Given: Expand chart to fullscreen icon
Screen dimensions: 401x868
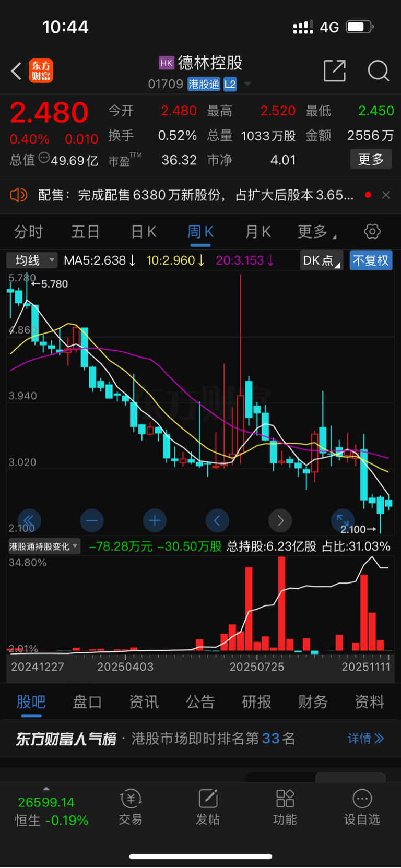Looking at the screenshot, I should [x=343, y=520].
